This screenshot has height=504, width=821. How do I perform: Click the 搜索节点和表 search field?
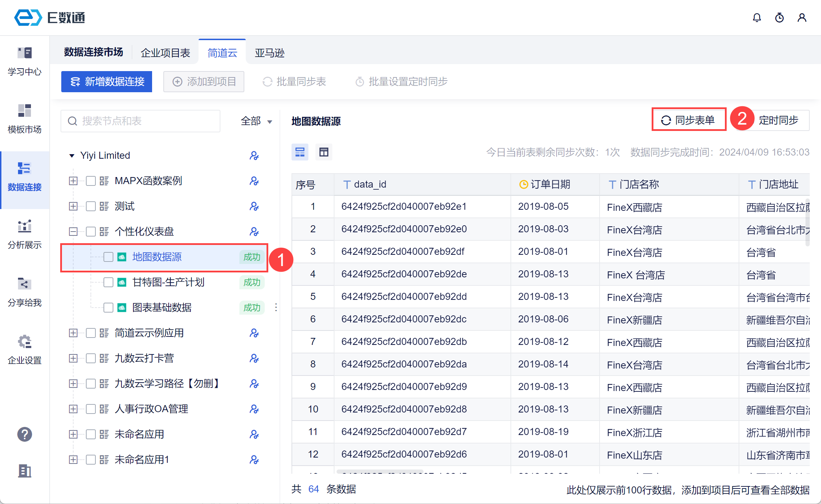[141, 121]
